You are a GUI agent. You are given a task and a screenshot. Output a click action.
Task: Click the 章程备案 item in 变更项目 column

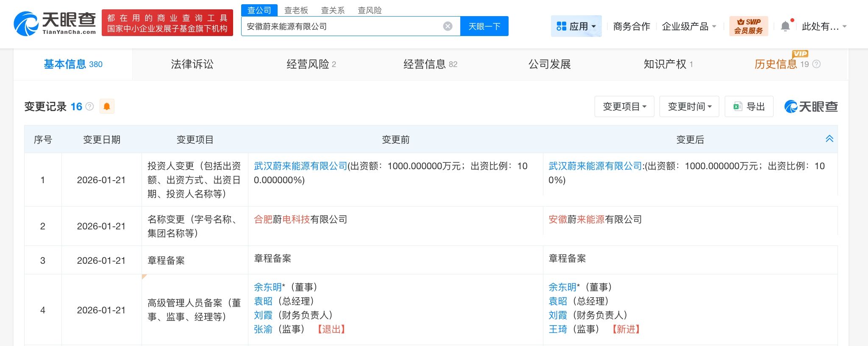tap(166, 260)
